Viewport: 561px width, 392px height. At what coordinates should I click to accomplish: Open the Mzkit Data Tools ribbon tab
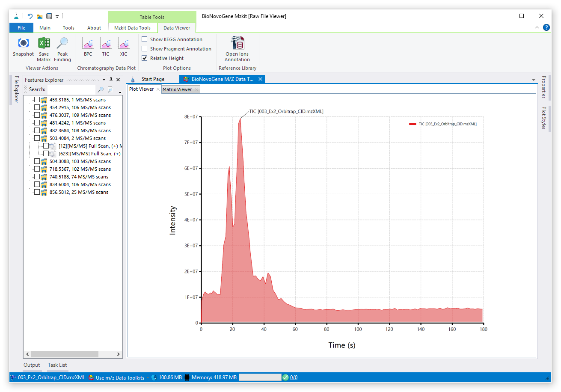click(132, 28)
